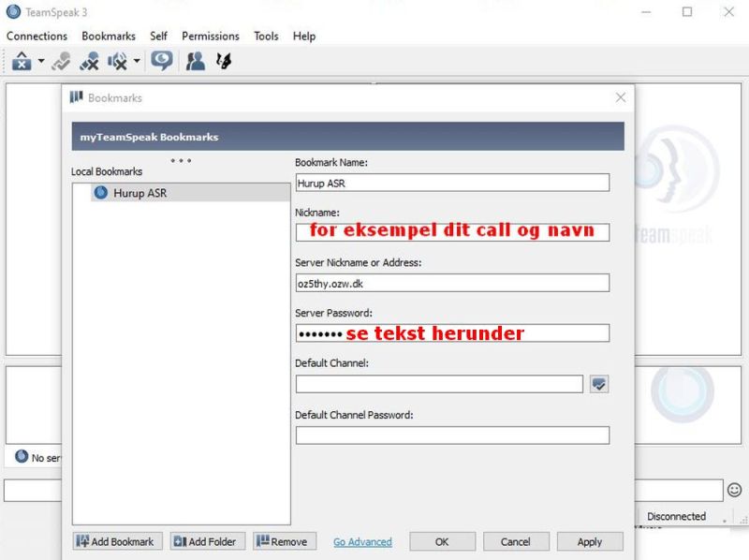Focus the Server Nickname or Address field
Image resolution: width=749 pixels, height=560 pixels.
pos(452,283)
